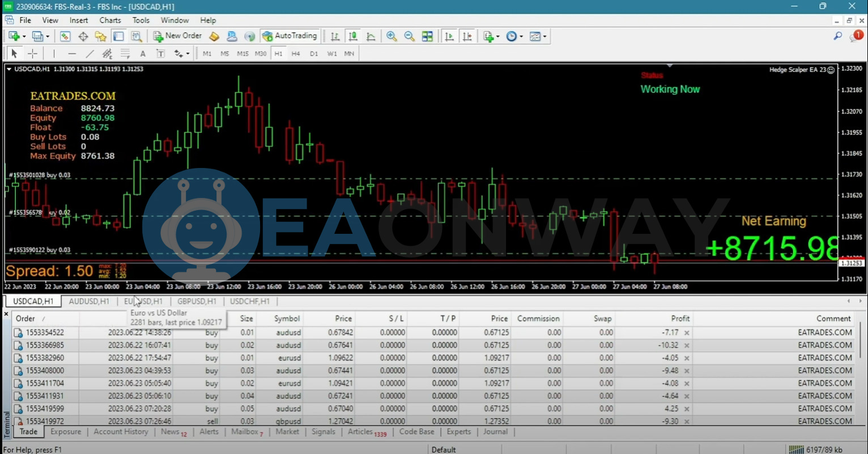The image size is (868, 454).
Task: Open the Insert menu
Action: click(79, 20)
